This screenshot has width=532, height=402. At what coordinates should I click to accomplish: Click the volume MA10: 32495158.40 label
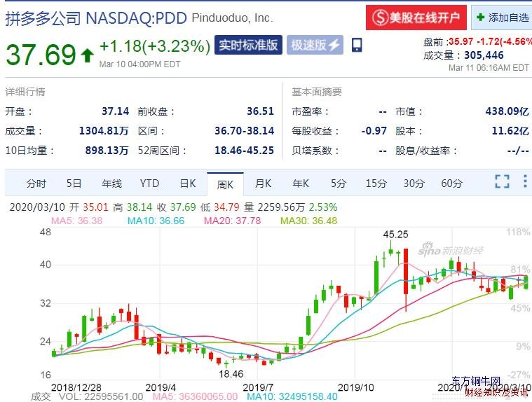292,396
